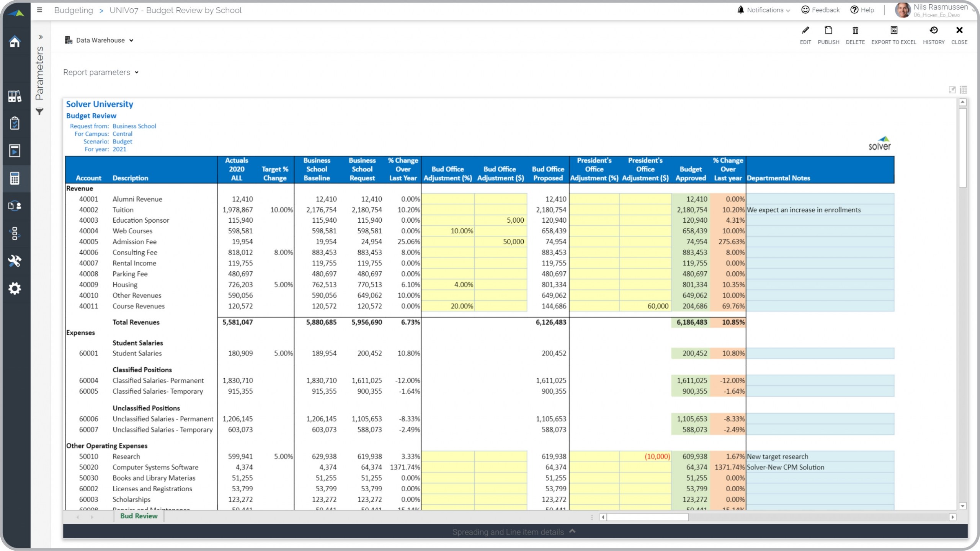Screen dimensions: 980x551
Task: Click Export to Excel icon
Action: (x=893, y=31)
